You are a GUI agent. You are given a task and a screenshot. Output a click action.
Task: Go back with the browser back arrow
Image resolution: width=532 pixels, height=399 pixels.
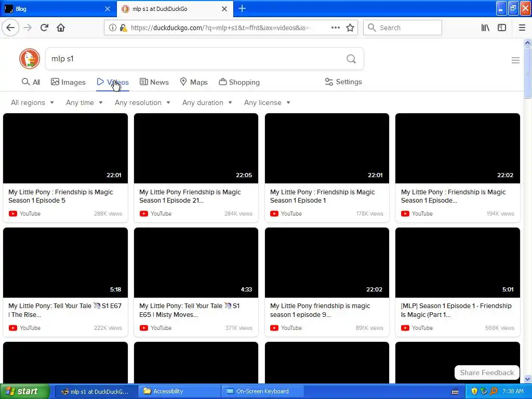coord(10,28)
